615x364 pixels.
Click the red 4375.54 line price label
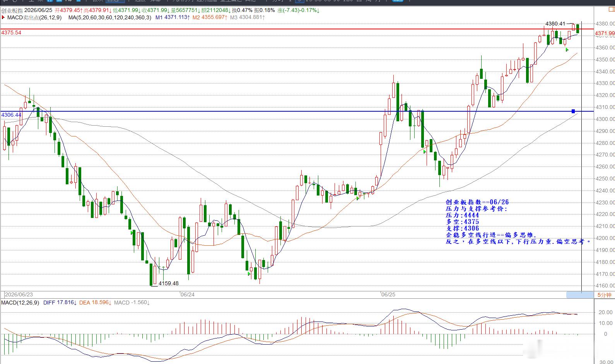11,33
